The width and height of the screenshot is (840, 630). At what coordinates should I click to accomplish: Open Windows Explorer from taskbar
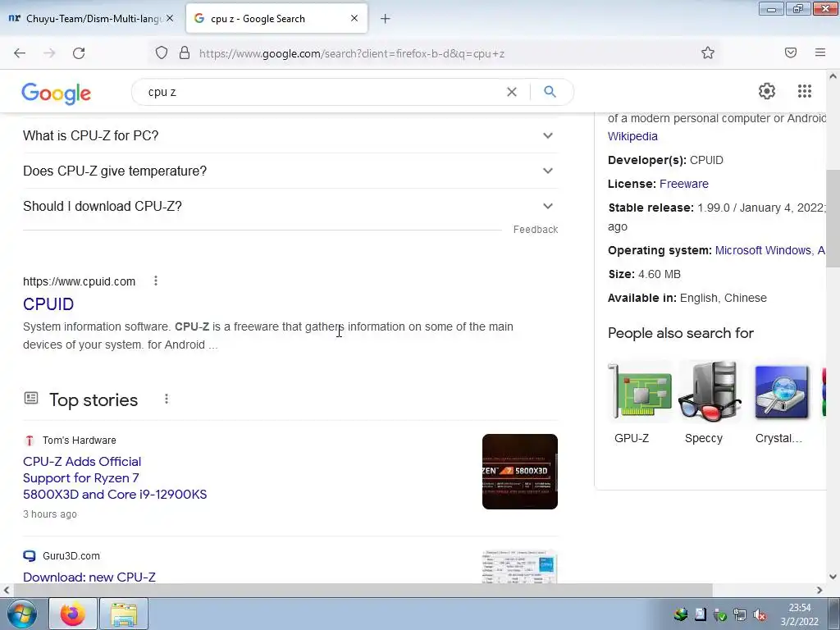click(x=124, y=614)
